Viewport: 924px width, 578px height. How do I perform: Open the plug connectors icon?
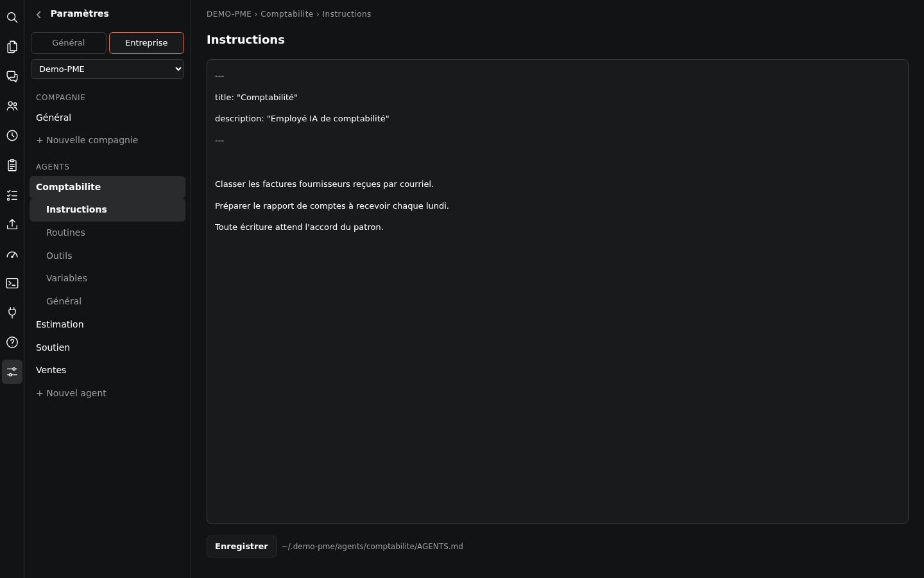[12, 313]
